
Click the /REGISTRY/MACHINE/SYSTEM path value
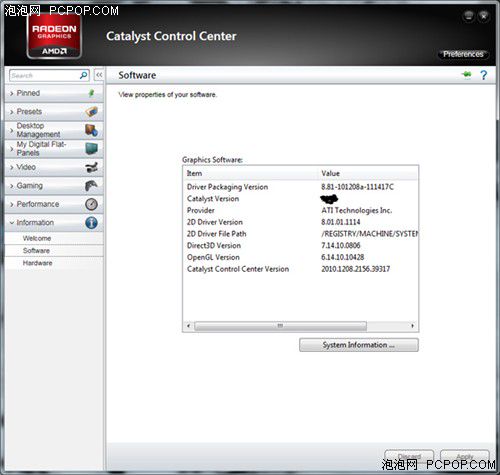370,234
